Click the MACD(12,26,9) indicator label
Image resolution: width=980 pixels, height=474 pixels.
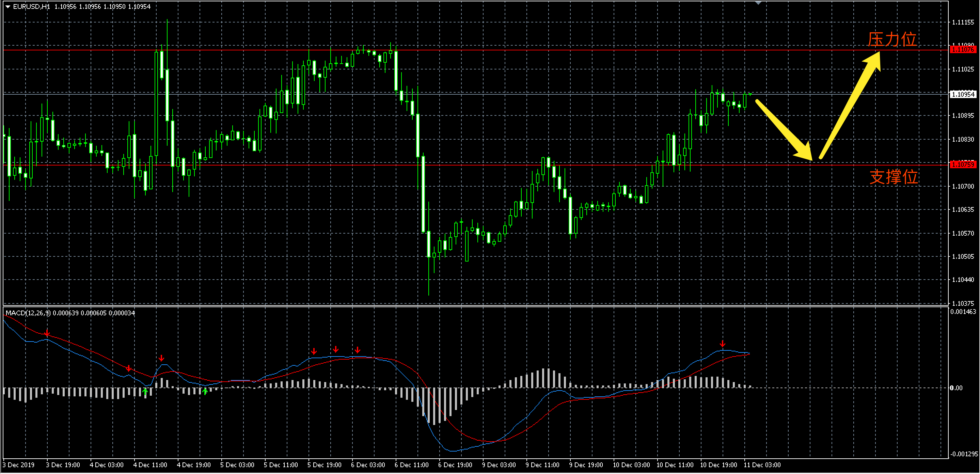(x=28, y=313)
